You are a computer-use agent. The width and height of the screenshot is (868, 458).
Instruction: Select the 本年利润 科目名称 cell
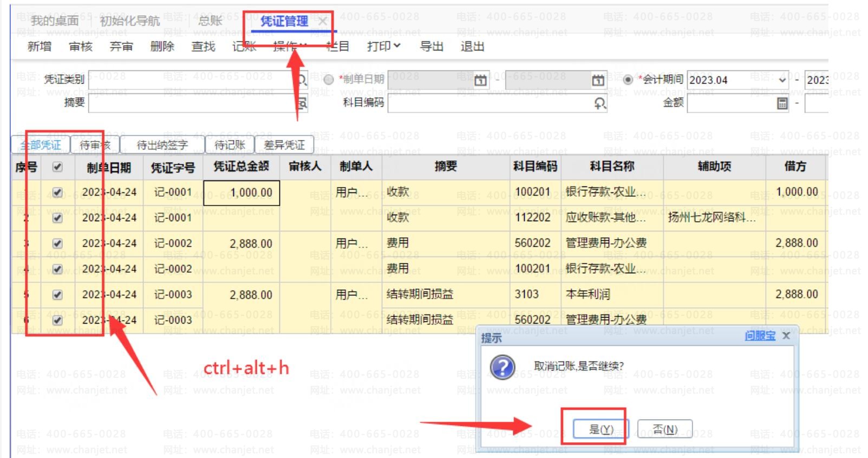[x=612, y=294]
